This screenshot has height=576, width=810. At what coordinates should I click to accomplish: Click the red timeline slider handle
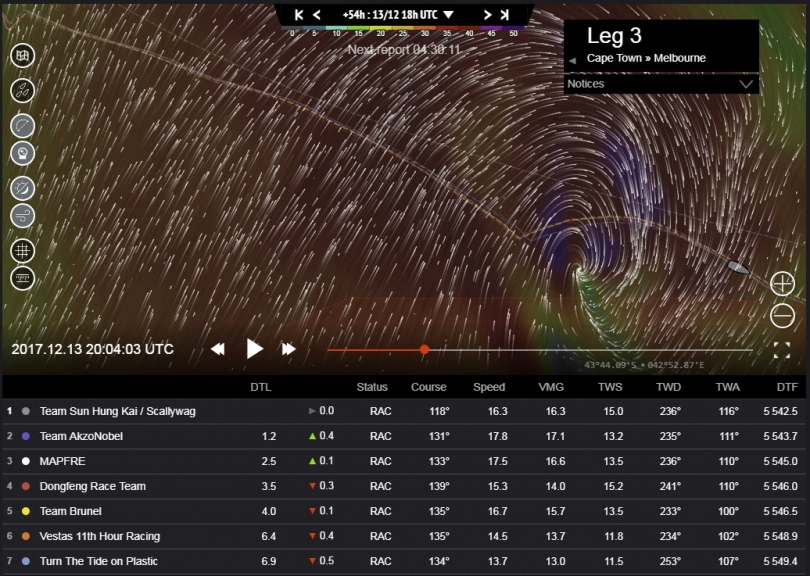pos(424,350)
